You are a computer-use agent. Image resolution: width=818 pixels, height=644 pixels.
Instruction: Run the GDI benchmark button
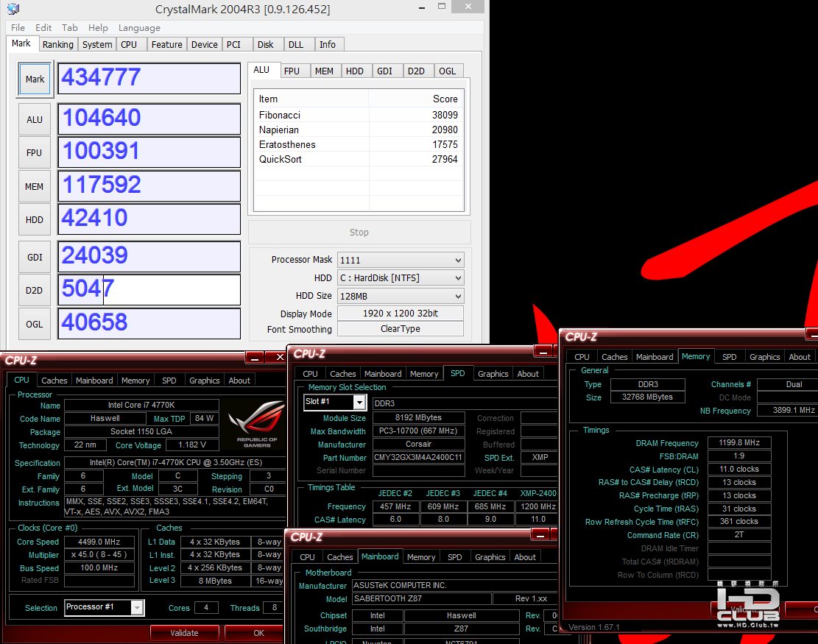[35, 257]
